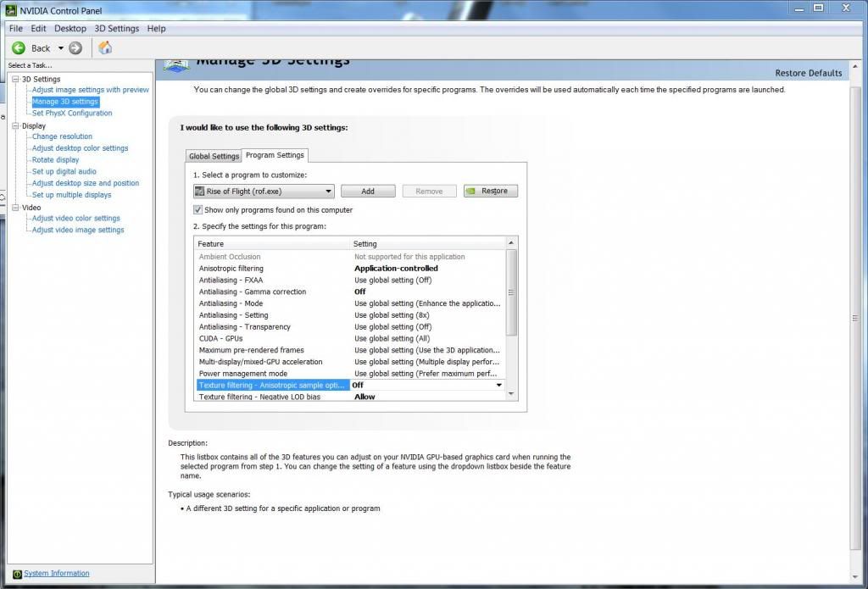Open the Help menu

point(156,28)
